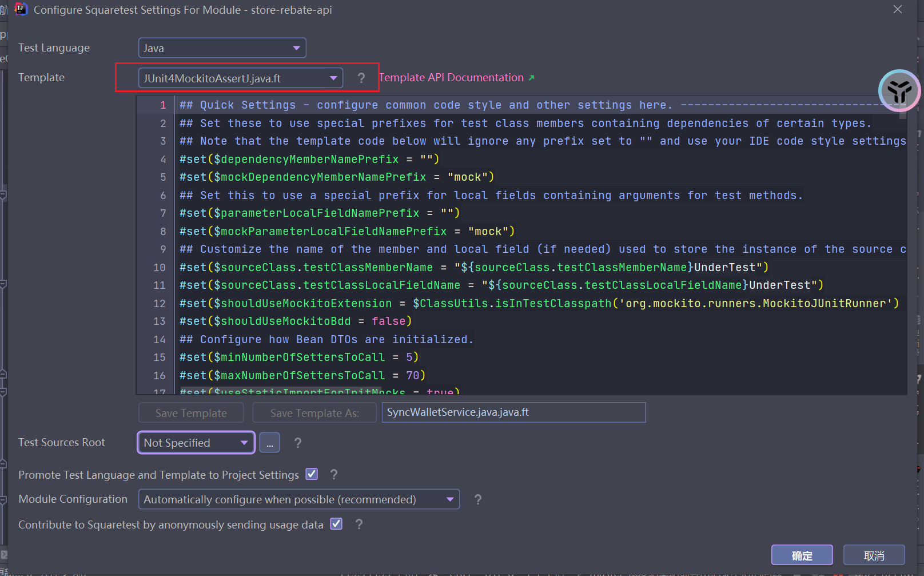The width and height of the screenshot is (924, 576).
Task: Click the editor vertical scrollbar thumb
Action: click(903, 108)
